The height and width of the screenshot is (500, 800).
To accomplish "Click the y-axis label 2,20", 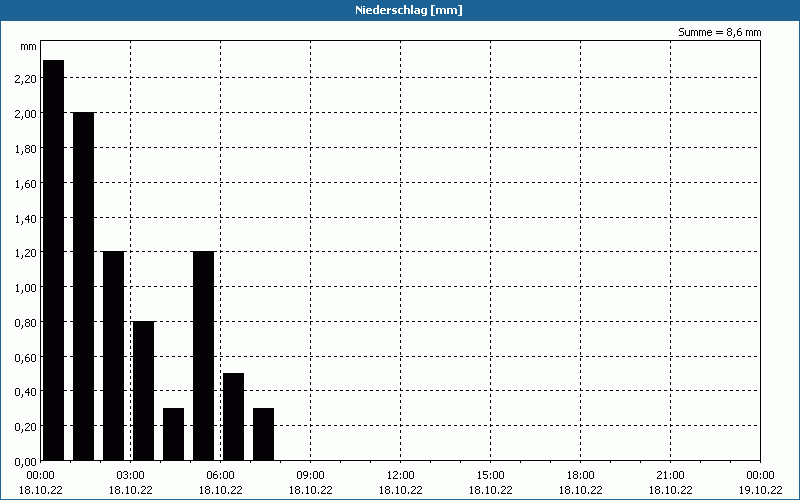I will pyautogui.click(x=26, y=79).
